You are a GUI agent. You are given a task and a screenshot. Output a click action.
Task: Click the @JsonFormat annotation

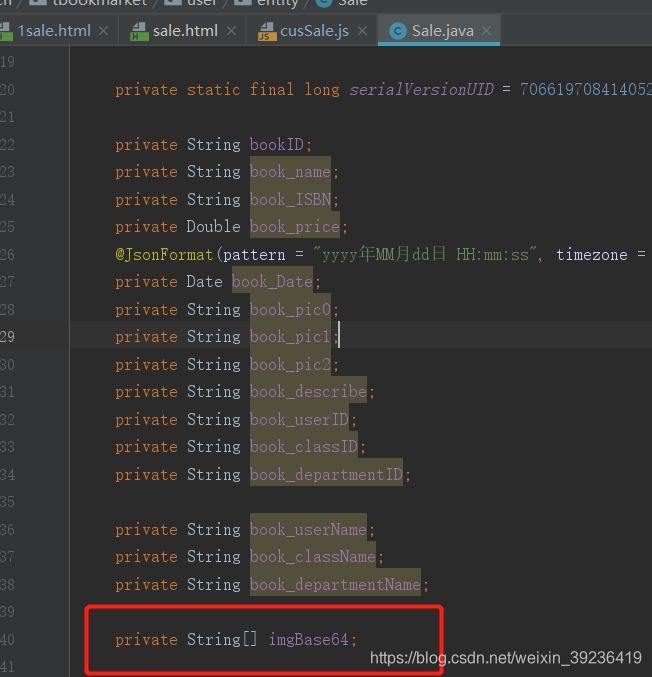pyautogui.click(x=164, y=254)
